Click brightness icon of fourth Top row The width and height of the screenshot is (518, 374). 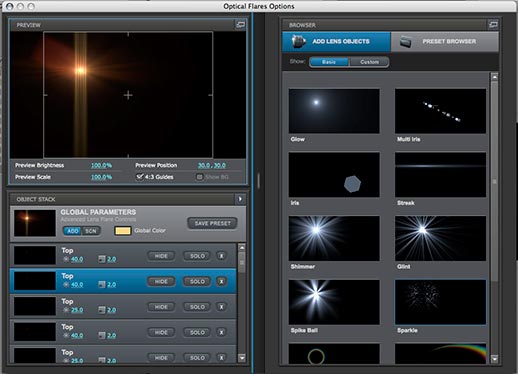coord(66,335)
